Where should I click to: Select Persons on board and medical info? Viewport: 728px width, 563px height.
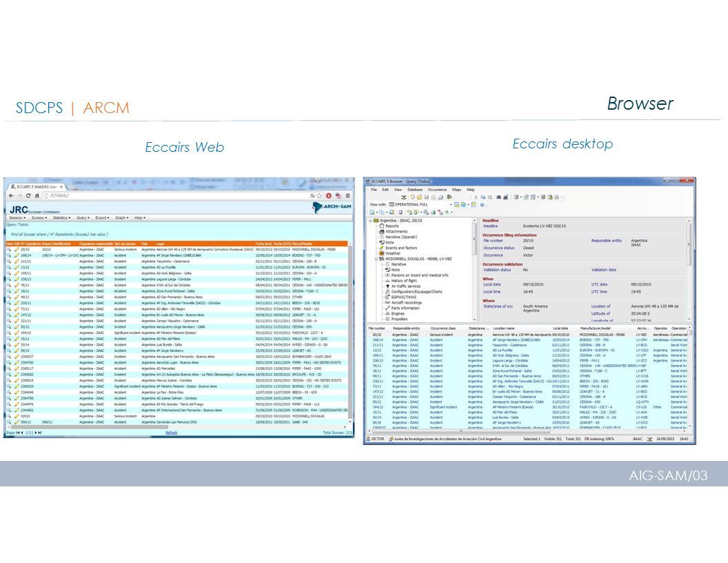coord(420,275)
